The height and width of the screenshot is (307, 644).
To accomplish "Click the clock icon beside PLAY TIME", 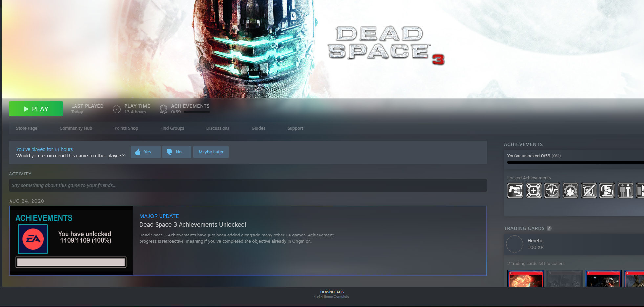I will 117,109.
